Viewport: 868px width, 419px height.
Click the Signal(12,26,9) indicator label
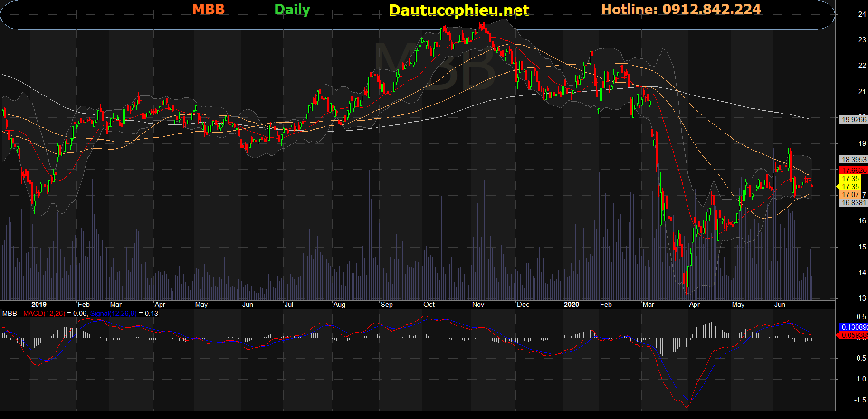click(113, 314)
